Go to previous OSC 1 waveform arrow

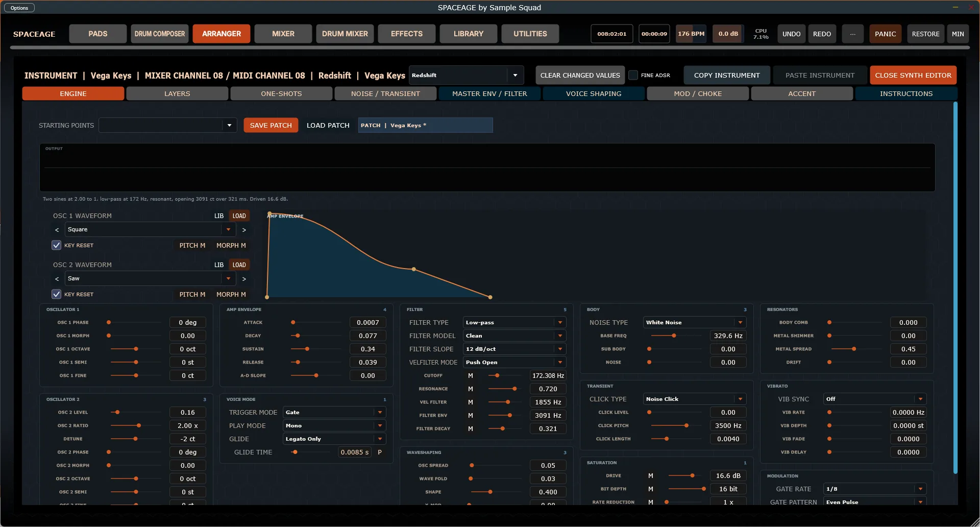pyautogui.click(x=57, y=230)
